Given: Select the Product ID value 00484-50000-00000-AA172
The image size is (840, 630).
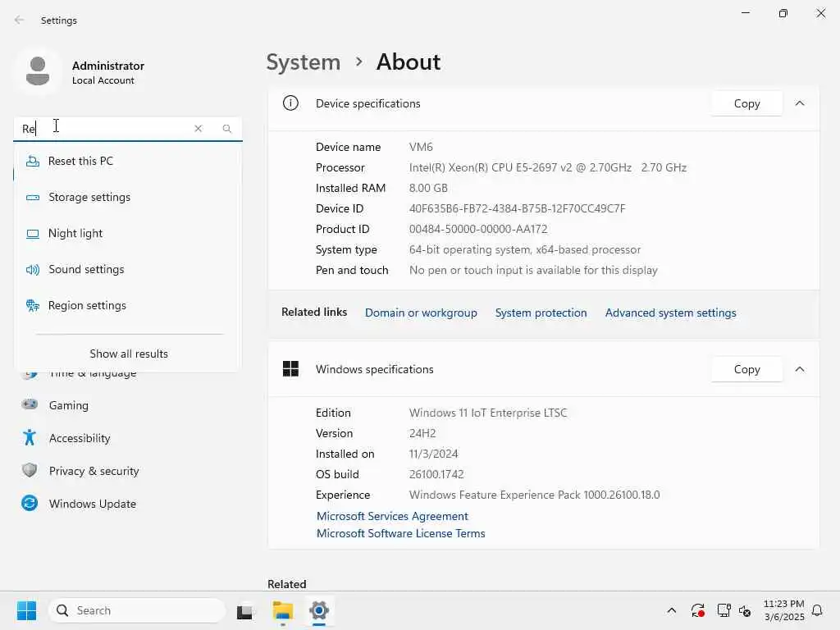Looking at the screenshot, I should [478, 230].
